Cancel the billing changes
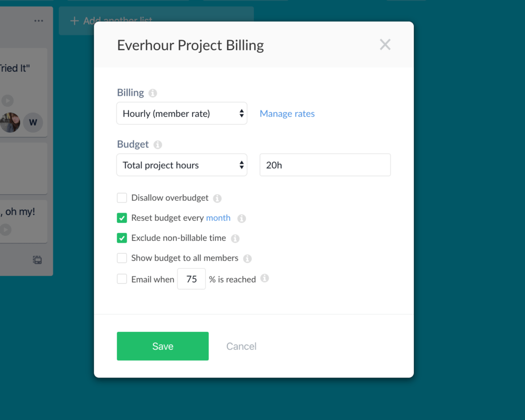This screenshot has height=420, width=525. (241, 346)
